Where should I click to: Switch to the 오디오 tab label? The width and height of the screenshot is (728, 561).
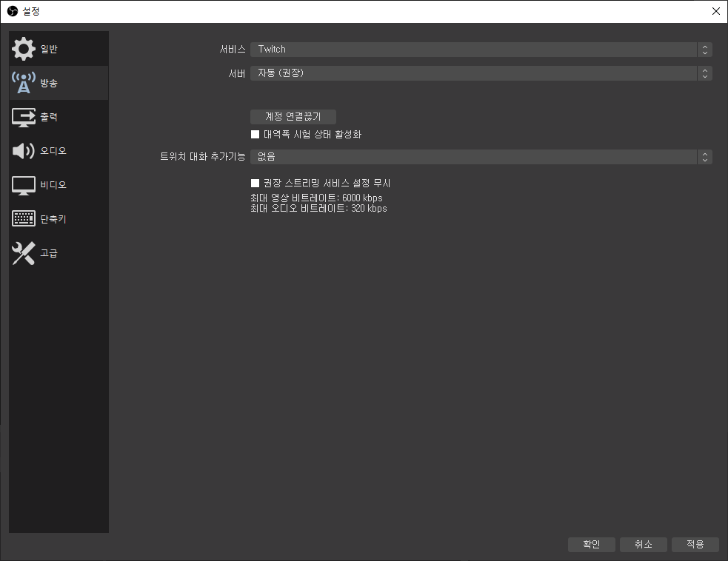point(53,151)
